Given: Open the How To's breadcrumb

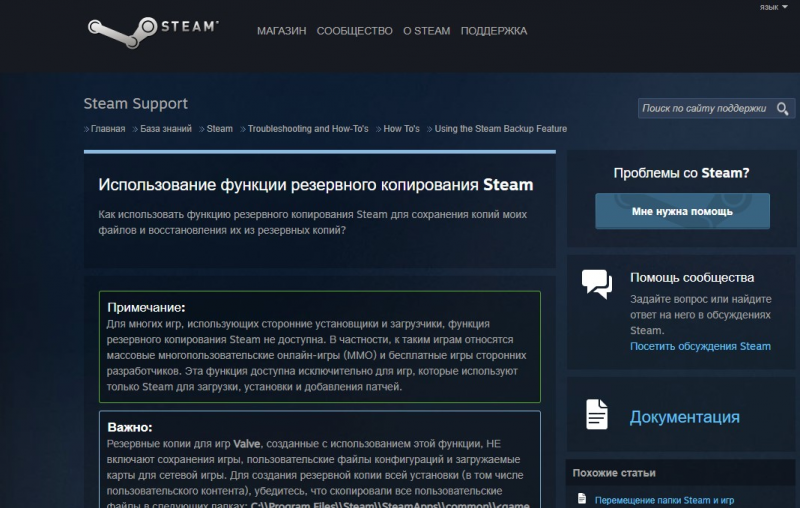Looking at the screenshot, I should [402, 129].
